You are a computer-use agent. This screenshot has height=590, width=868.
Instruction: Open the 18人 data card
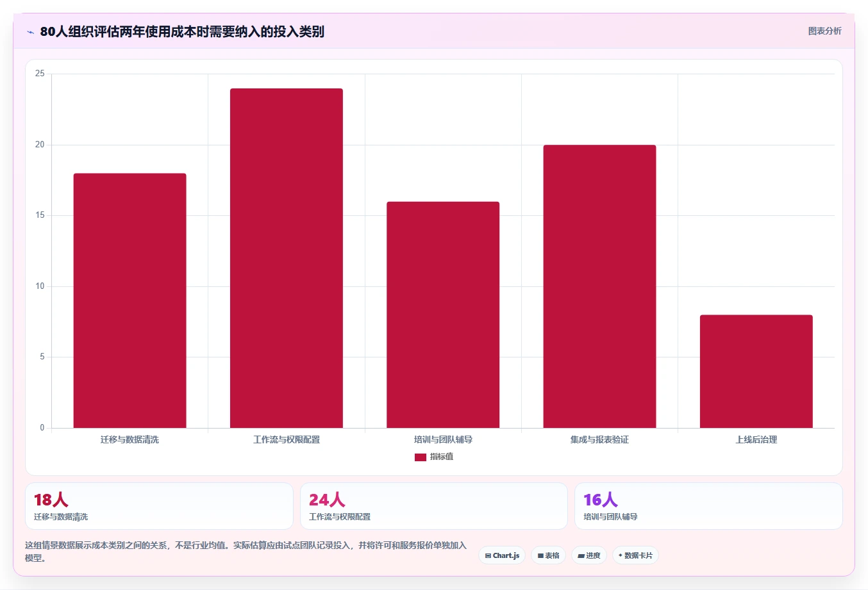click(x=159, y=506)
